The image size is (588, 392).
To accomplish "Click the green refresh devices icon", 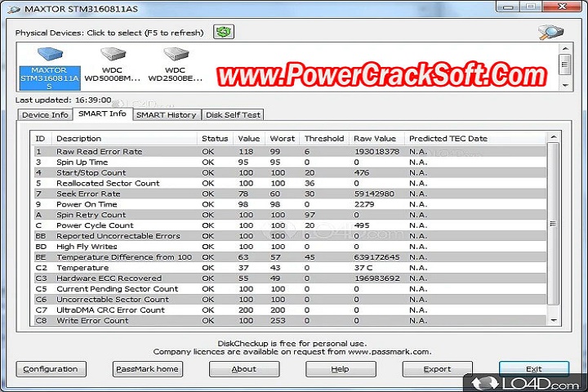I will (223, 33).
